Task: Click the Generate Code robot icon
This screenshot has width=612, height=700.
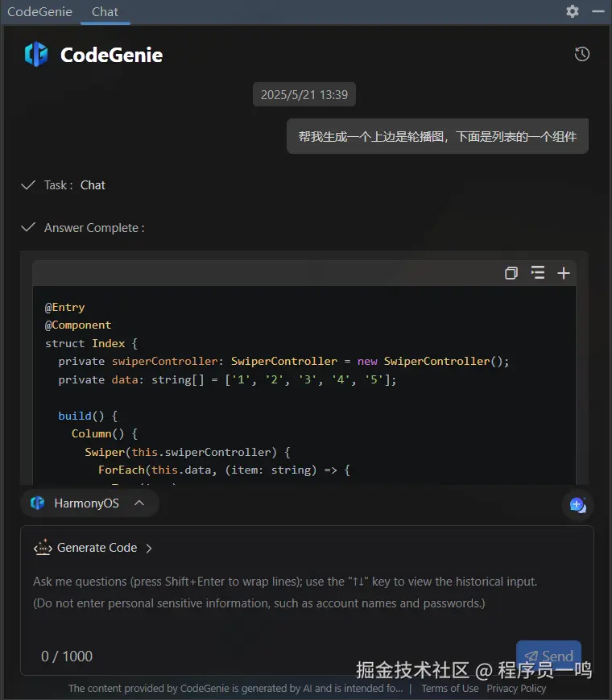Action: click(43, 547)
